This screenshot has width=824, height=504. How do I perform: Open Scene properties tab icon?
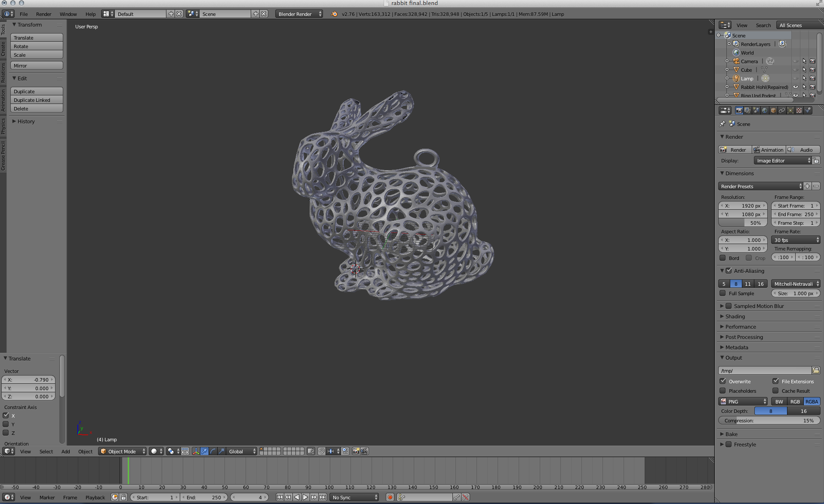point(756,110)
